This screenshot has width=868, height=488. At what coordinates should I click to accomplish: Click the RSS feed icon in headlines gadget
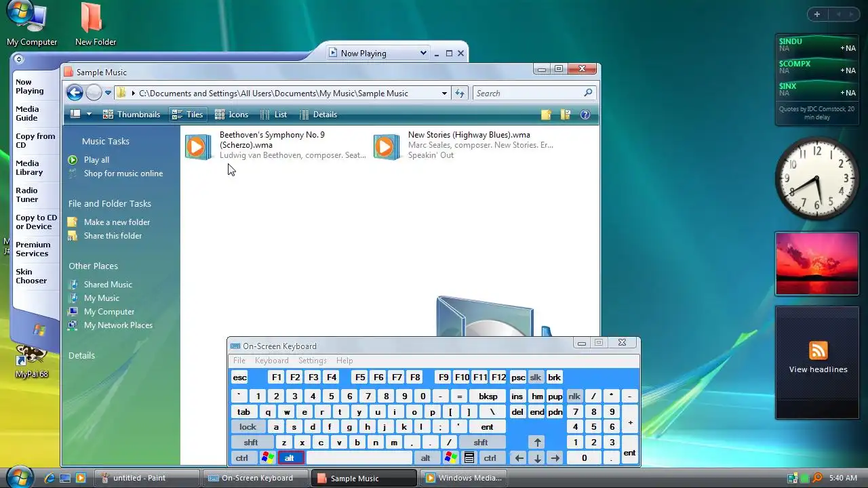click(818, 350)
